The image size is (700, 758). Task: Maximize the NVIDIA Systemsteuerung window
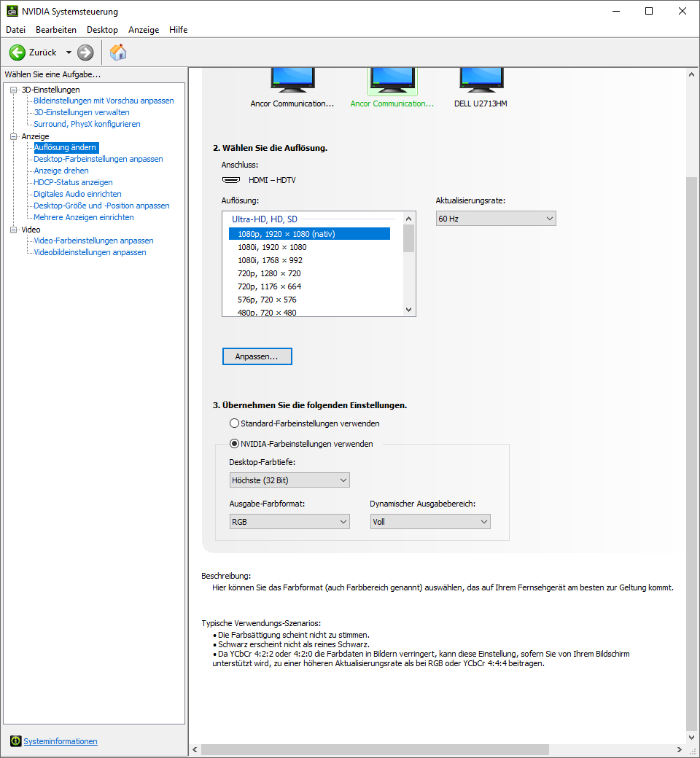point(649,11)
